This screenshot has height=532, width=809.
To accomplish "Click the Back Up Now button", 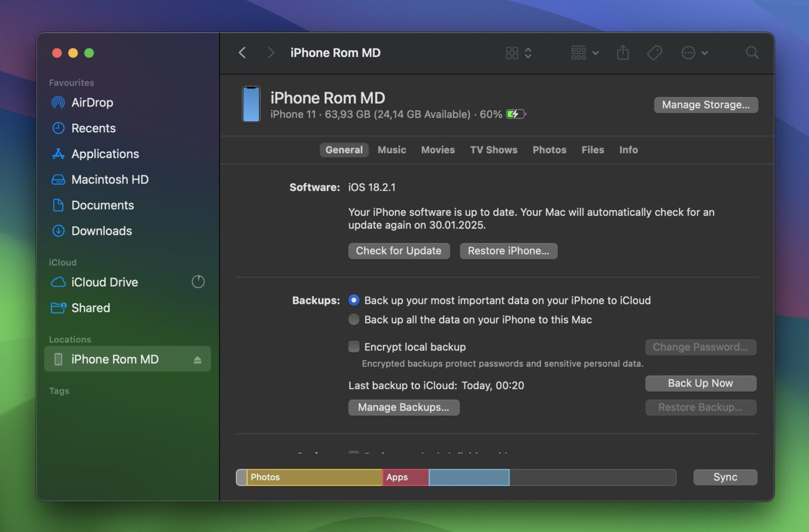I will pos(701,383).
